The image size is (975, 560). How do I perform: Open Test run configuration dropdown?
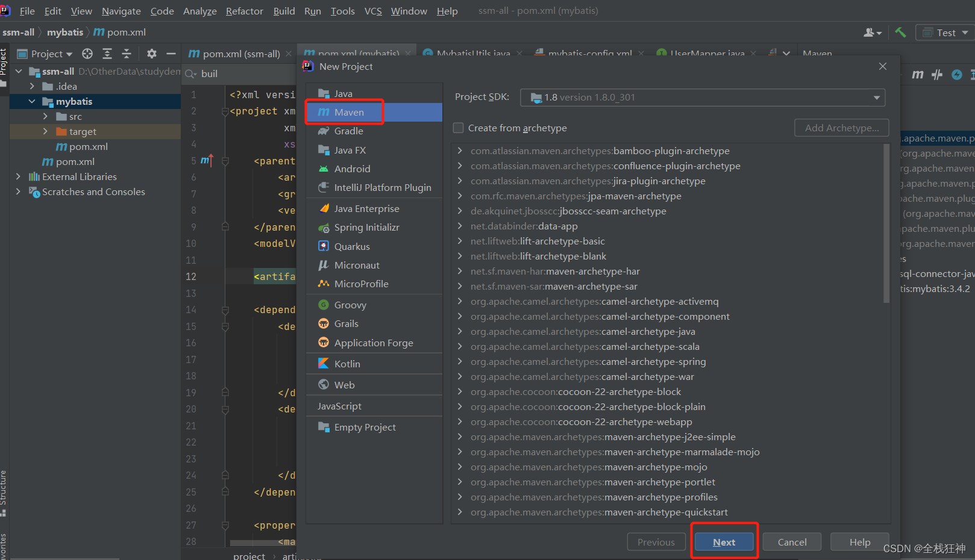click(x=945, y=33)
